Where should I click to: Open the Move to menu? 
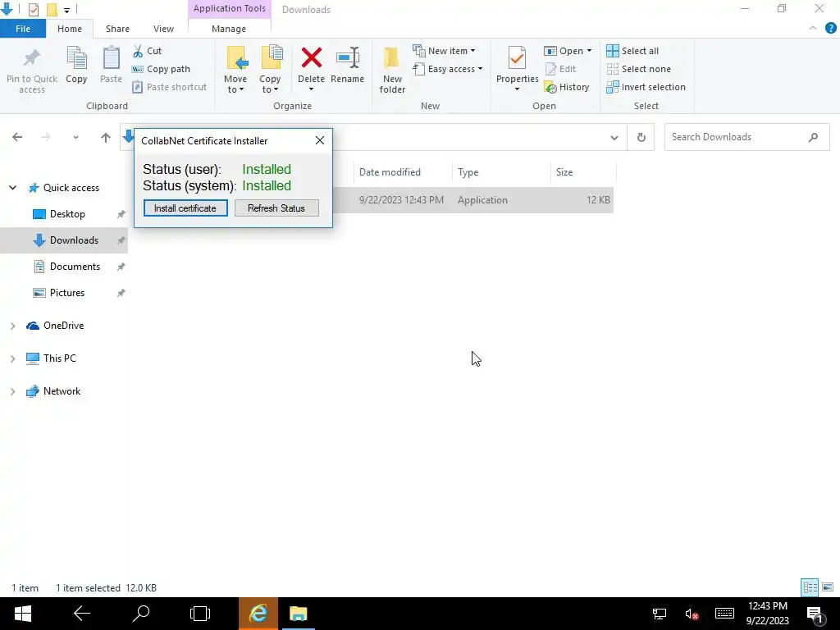235,71
